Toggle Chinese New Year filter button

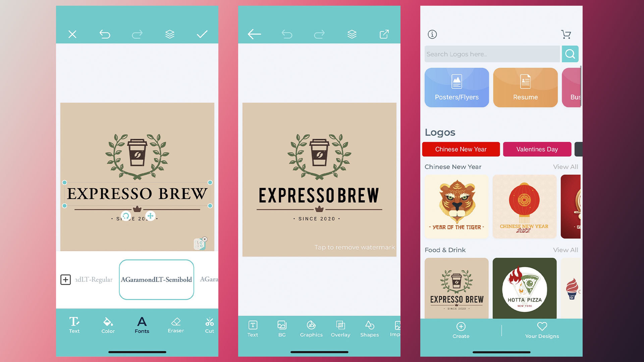[x=461, y=149]
